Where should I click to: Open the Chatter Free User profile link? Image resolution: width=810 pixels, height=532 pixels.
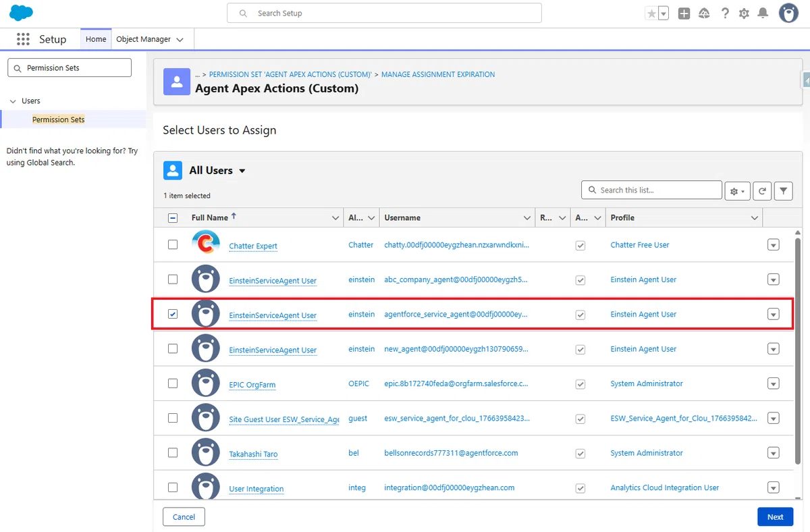tap(640, 245)
